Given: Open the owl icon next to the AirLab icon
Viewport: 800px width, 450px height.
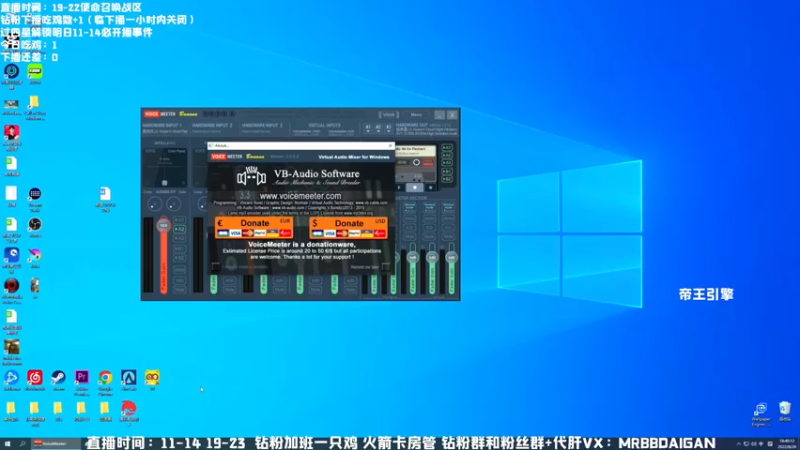Looking at the screenshot, I should (x=152, y=380).
